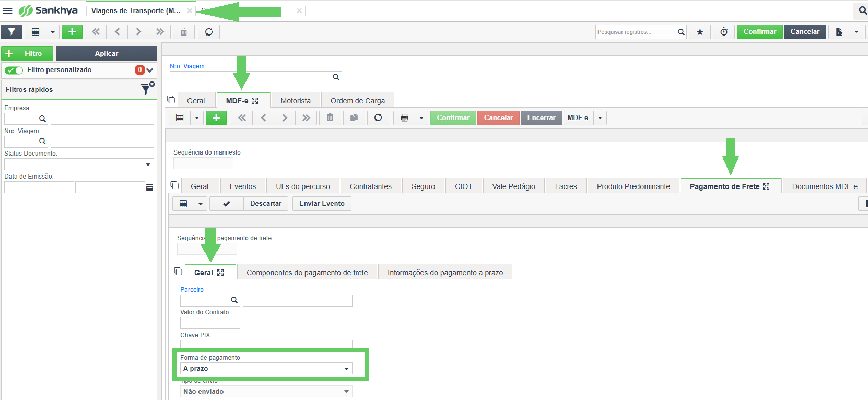Toggle the Filtro personalizado switch

(x=14, y=70)
